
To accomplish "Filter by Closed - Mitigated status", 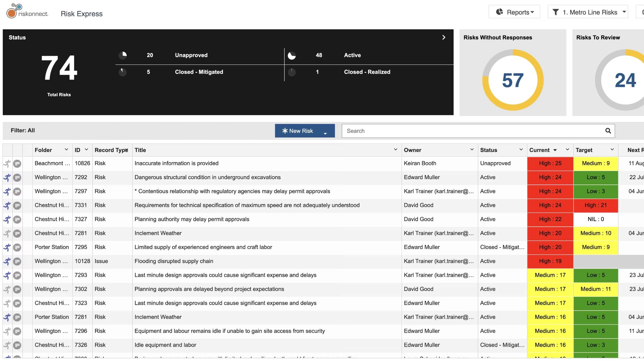I will (199, 72).
